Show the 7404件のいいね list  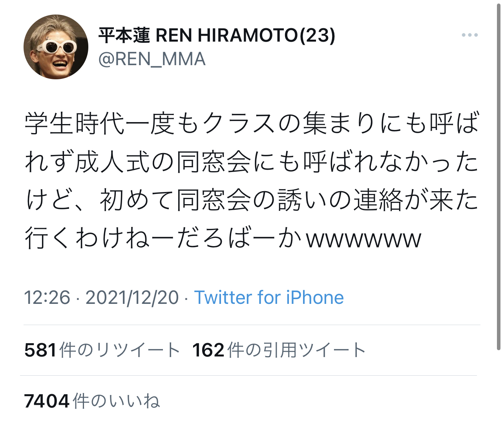tap(92, 401)
